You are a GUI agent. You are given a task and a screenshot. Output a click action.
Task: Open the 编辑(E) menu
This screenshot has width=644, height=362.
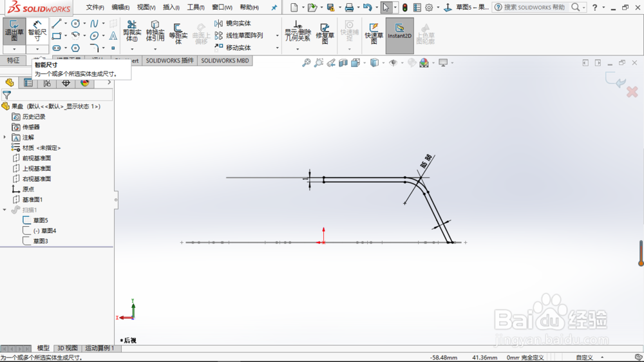tap(120, 7)
